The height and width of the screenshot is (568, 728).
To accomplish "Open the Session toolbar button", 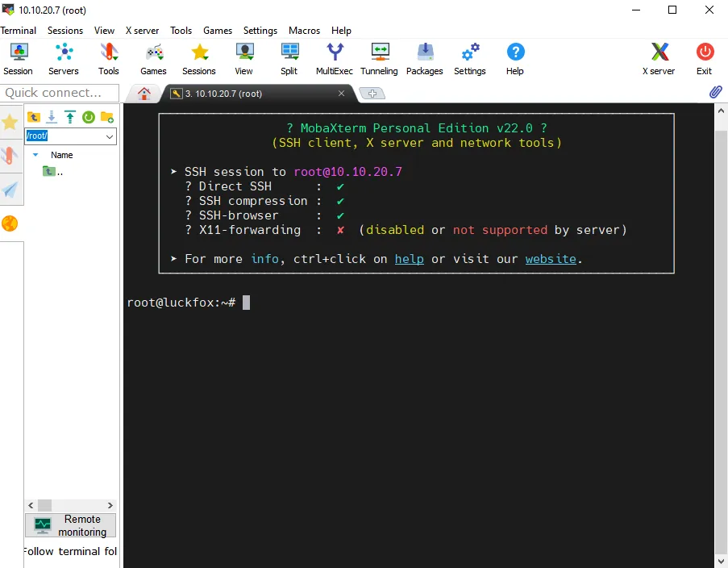I will point(18,59).
